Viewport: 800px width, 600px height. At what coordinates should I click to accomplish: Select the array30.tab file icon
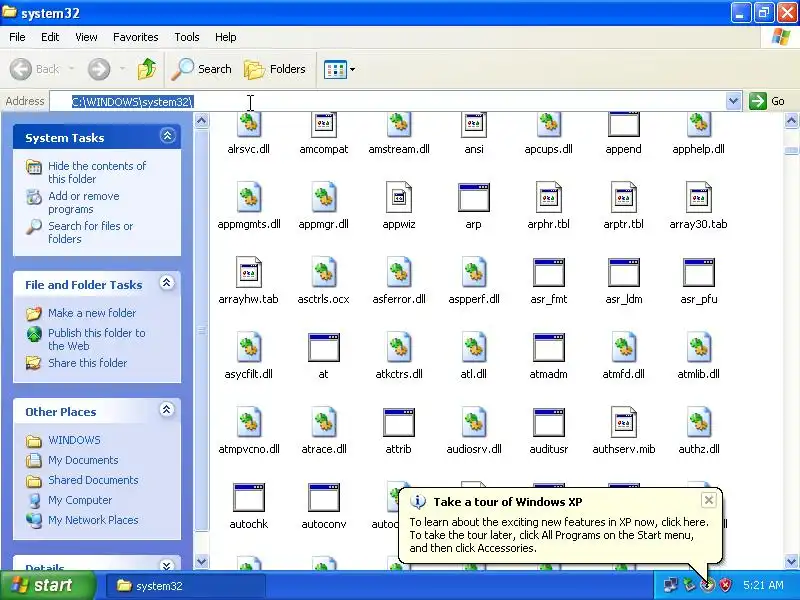pos(699,198)
